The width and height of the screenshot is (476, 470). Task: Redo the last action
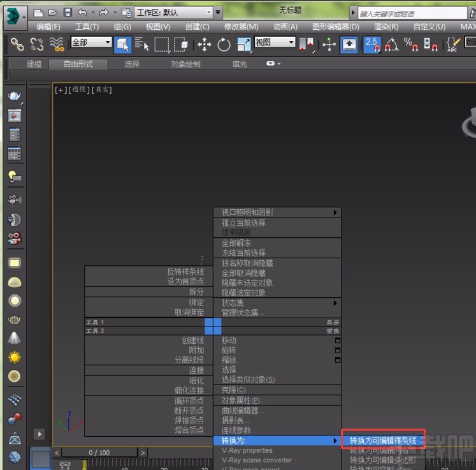[x=104, y=13]
